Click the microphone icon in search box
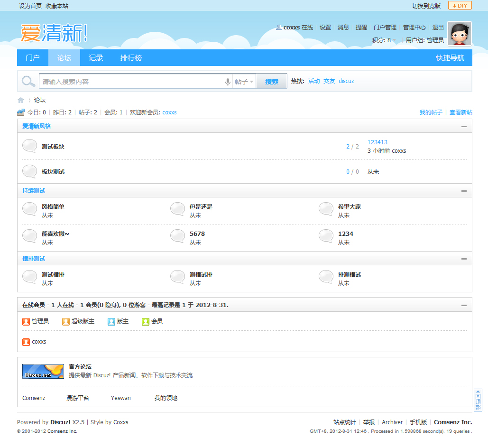488x448 pixels. [228, 82]
